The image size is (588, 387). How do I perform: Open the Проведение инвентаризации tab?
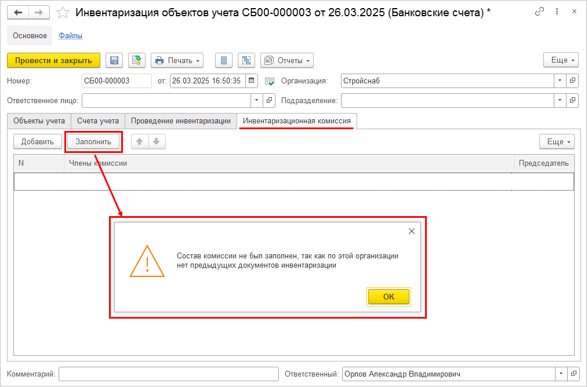point(181,121)
